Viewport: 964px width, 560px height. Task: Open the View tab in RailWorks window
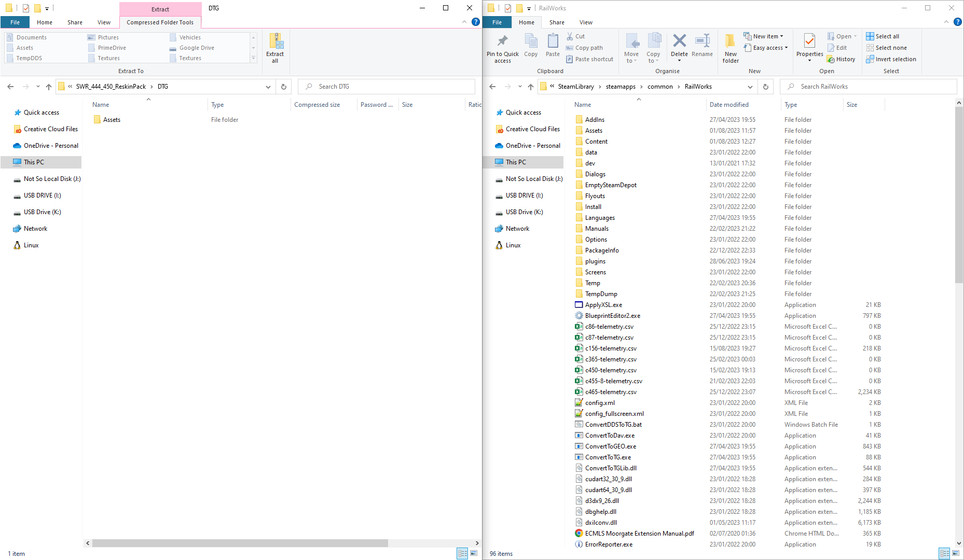click(x=586, y=22)
